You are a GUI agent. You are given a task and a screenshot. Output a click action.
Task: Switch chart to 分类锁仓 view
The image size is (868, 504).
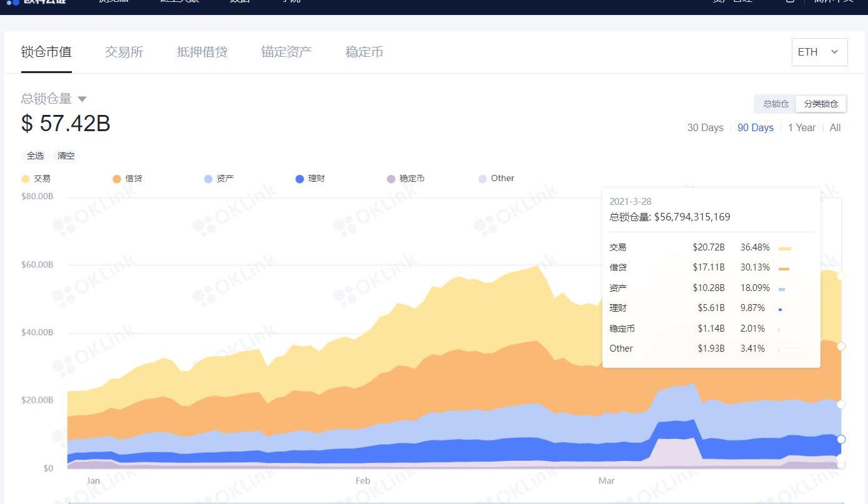(821, 104)
